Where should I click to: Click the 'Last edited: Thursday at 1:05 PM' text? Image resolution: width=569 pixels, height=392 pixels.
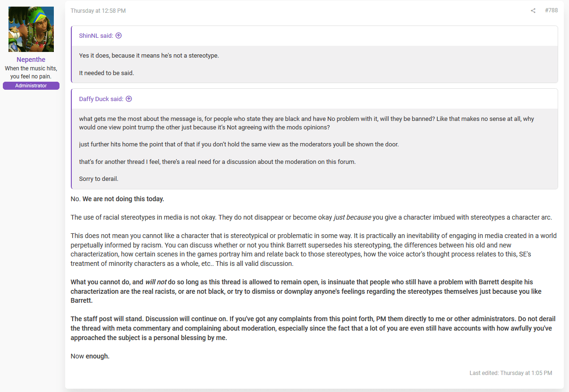coord(510,373)
